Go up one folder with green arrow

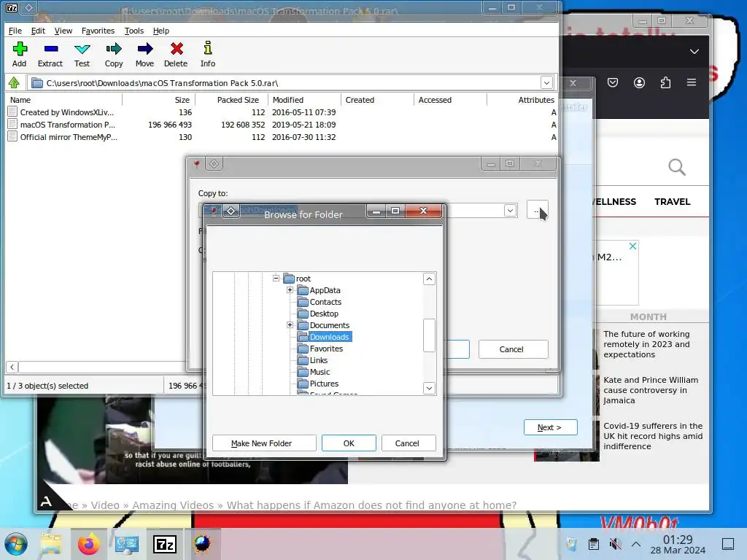14,83
